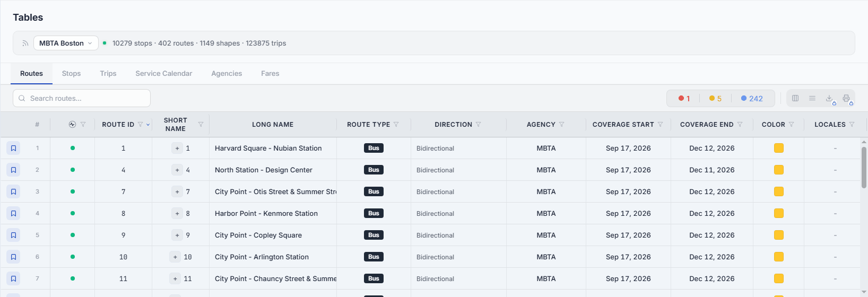Bookmark the North Station - Design Center row

(x=13, y=170)
